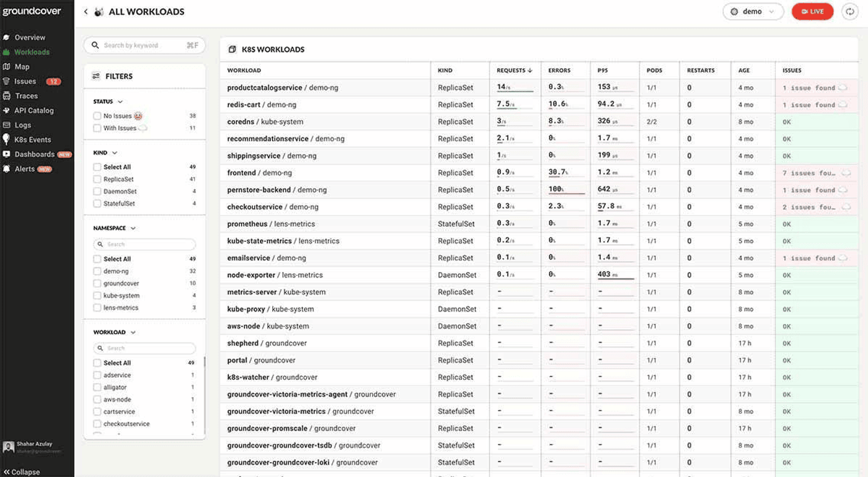Collapse the Kind filter section
The image size is (868, 477).
(x=115, y=152)
